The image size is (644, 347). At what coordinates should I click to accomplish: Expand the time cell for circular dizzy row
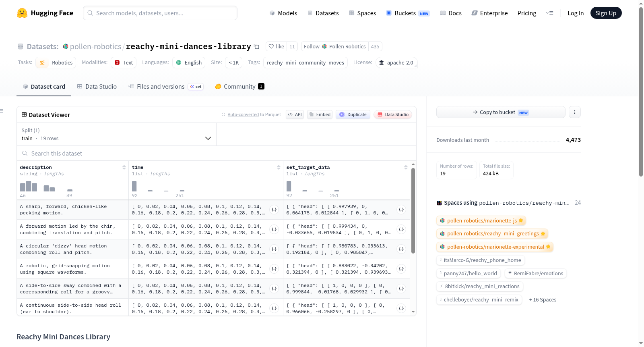274,249
